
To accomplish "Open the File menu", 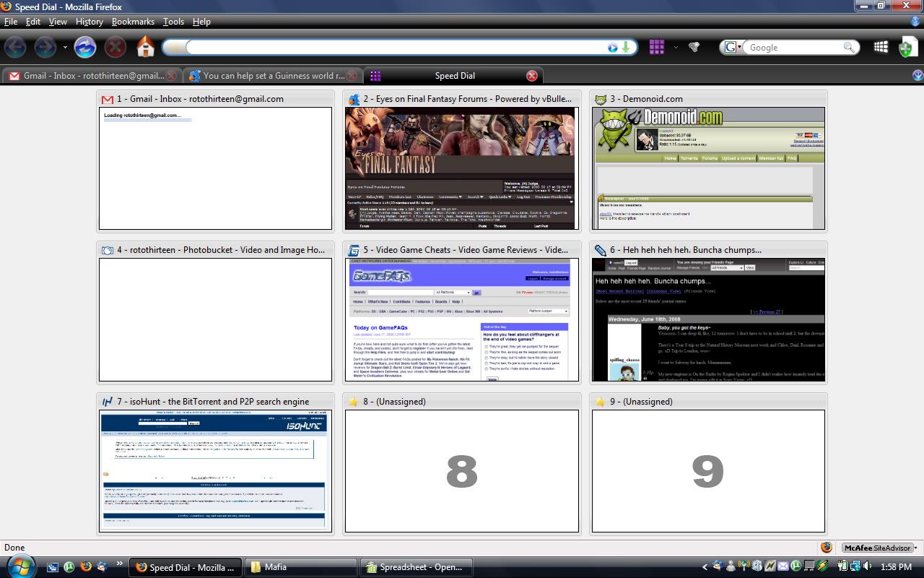I will (11, 22).
